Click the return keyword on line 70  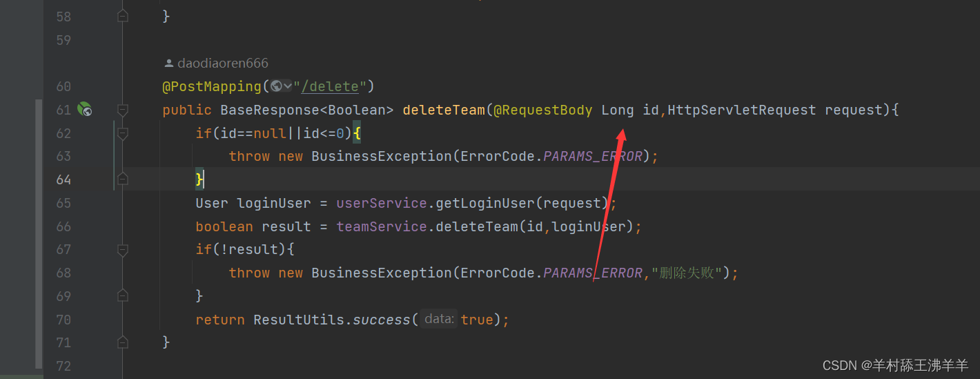(220, 320)
